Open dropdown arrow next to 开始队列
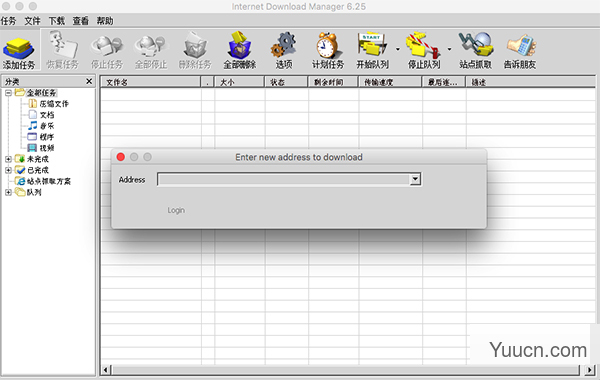The height and width of the screenshot is (380, 600). point(398,49)
